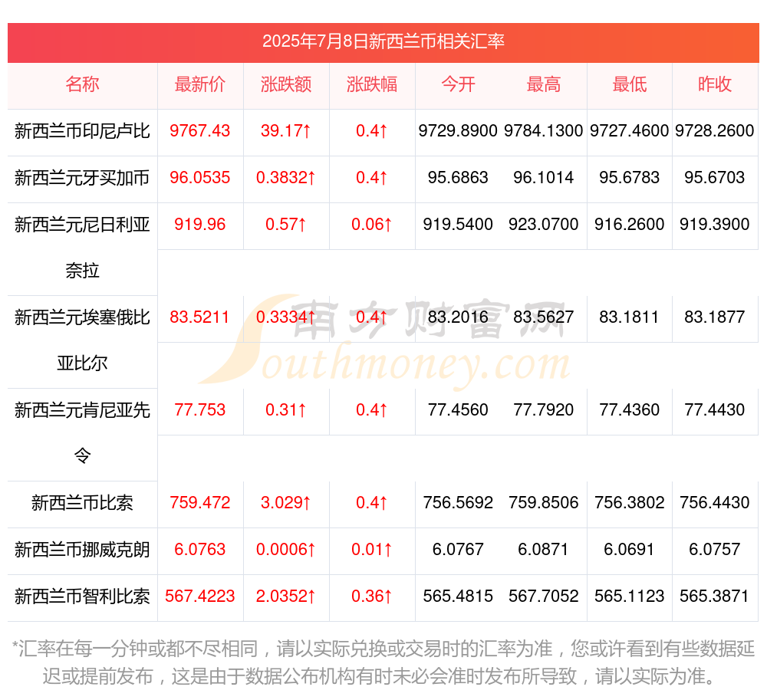This screenshot has height=700, width=767.
Task: Click change amount 39.17↑
Action: [285, 131]
